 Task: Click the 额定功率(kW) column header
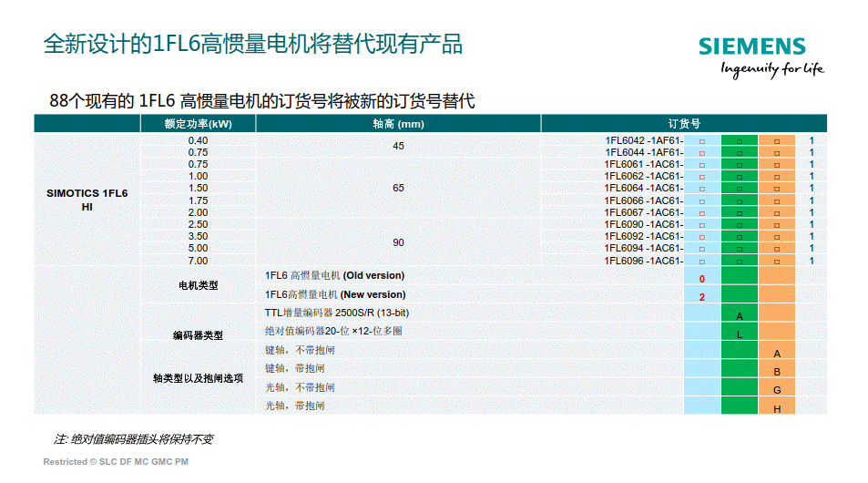click(198, 124)
